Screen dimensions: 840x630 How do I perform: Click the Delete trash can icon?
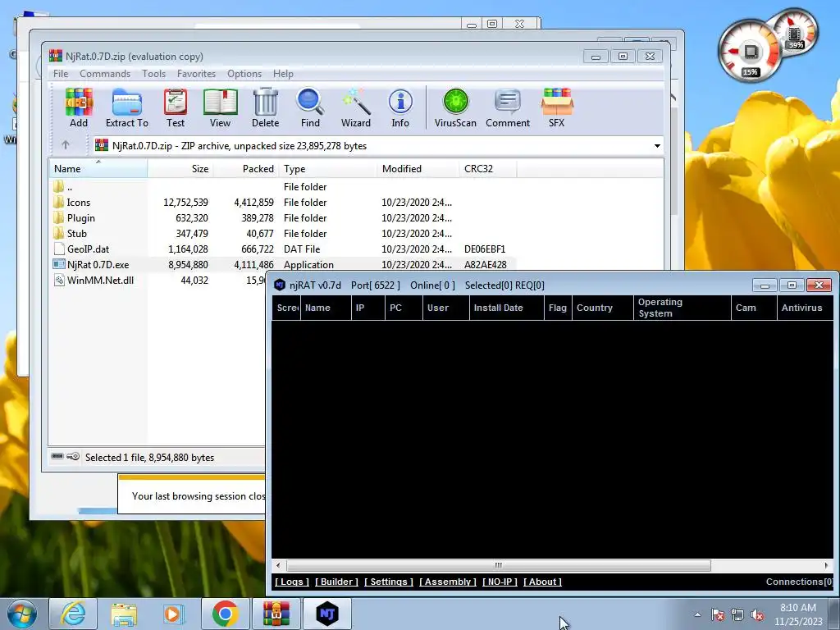(265, 107)
